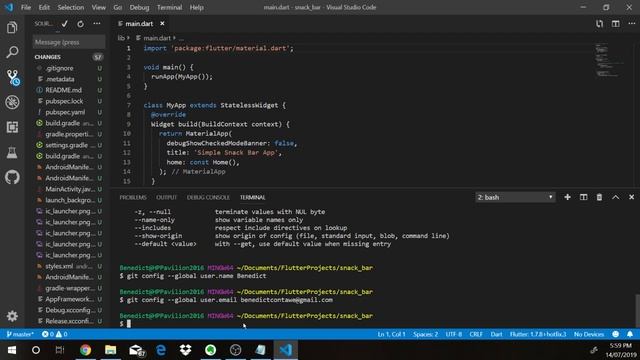Click the commit message input field
The height and width of the screenshot is (360, 640).
69,42
